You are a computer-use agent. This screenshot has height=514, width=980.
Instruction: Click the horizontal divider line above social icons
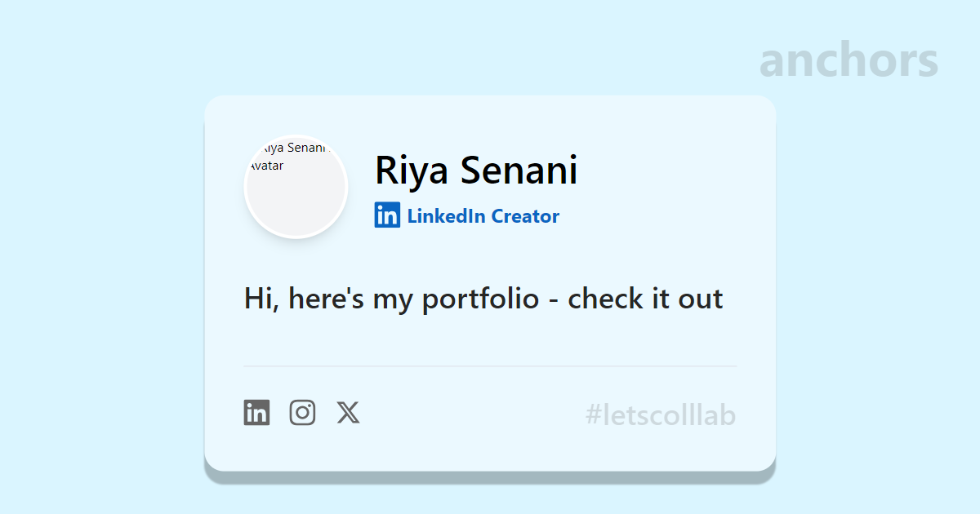click(490, 366)
